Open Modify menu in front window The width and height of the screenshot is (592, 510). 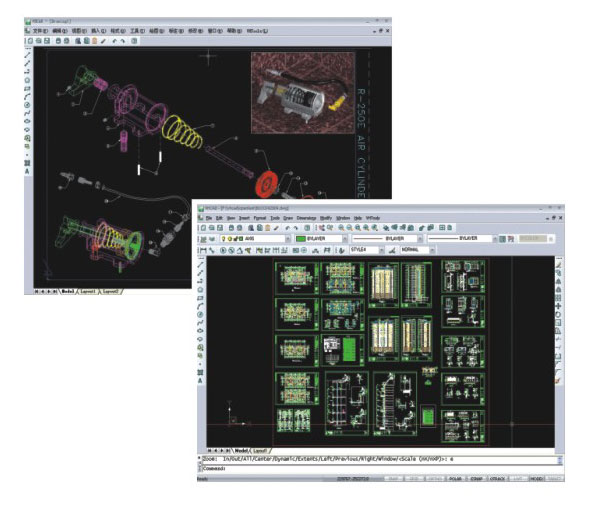pyautogui.click(x=326, y=218)
